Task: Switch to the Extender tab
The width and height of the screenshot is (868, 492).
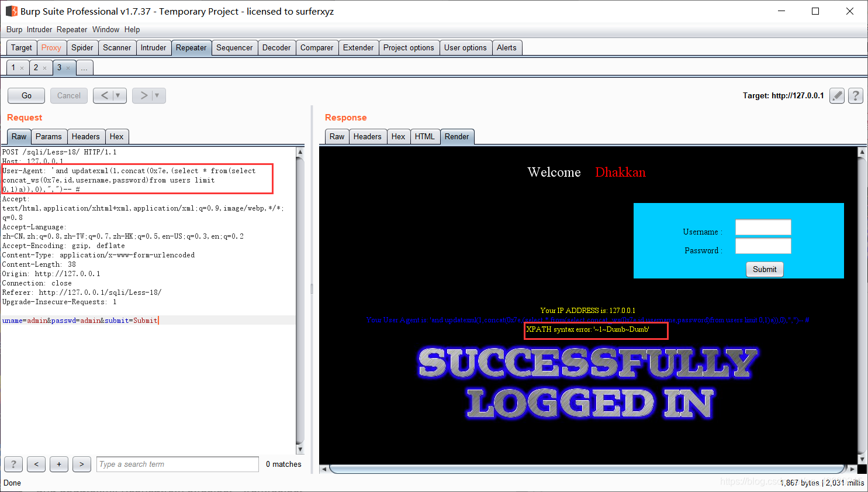Action: click(358, 47)
